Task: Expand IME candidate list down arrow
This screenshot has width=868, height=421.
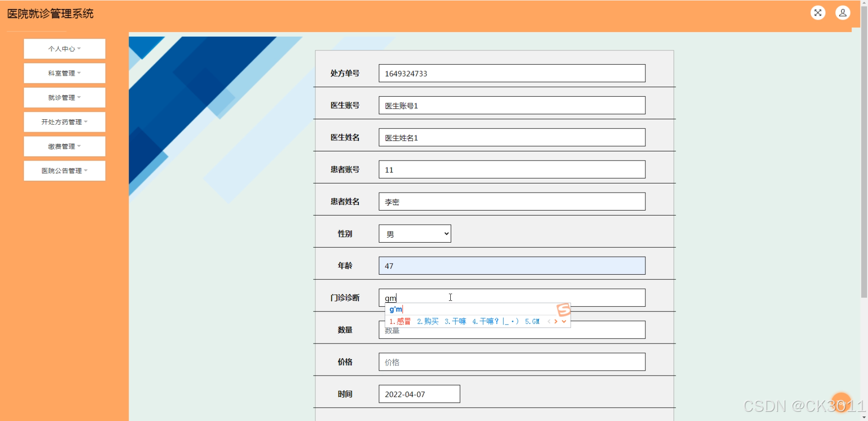Action: [564, 321]
